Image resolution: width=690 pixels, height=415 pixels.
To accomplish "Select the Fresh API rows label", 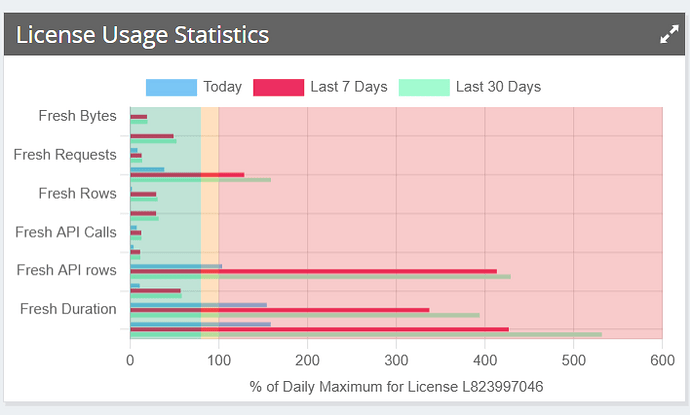I will [x=67, y=270].
